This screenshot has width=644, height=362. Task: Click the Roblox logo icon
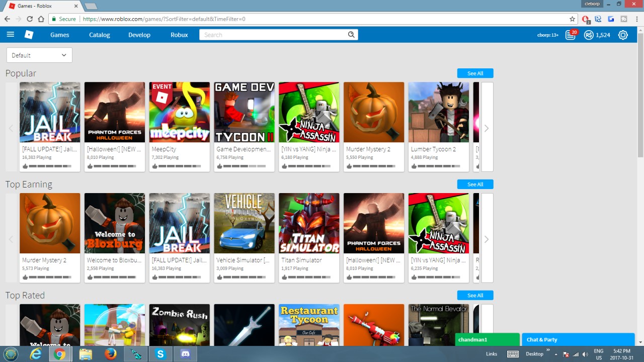tap(29, 35)
